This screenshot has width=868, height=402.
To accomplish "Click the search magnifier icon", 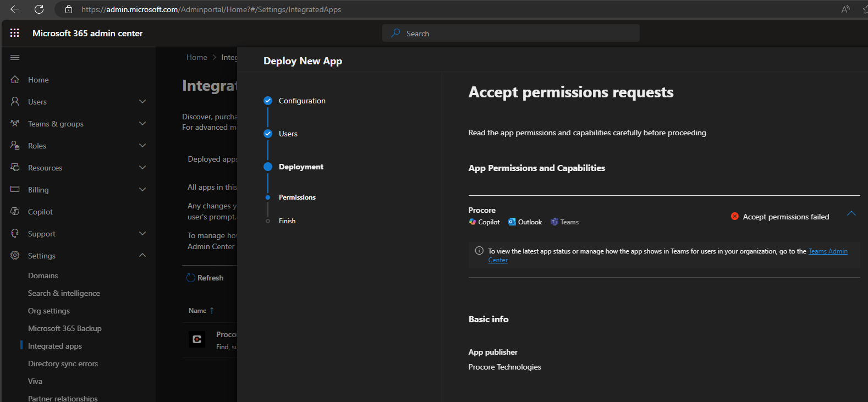I will coord(395,33).
